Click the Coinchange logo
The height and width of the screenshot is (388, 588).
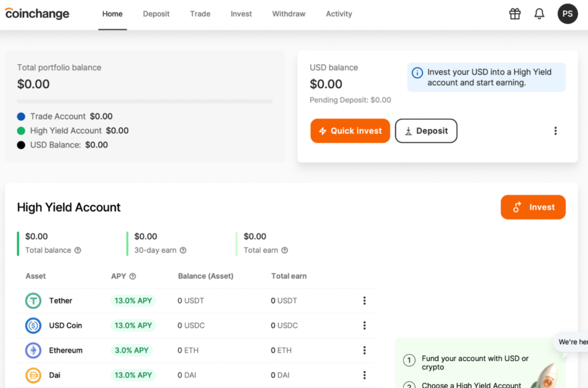click(x=37, y=14)
